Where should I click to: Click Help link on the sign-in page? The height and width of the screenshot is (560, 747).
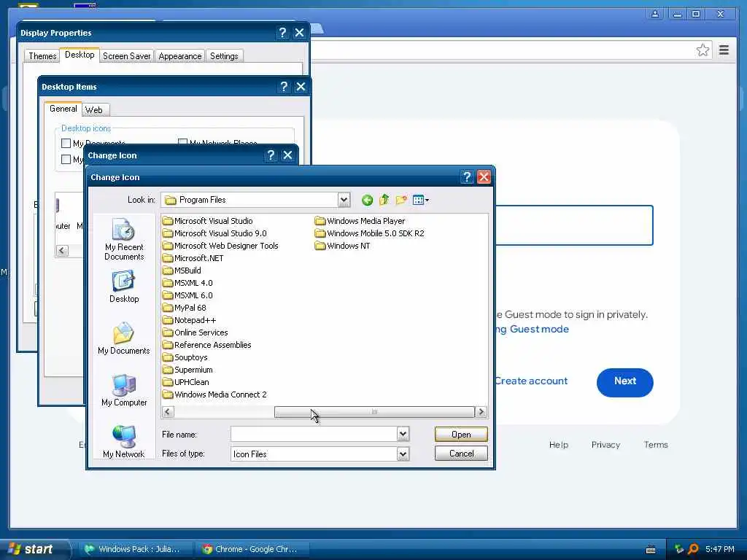coord(558,445)
